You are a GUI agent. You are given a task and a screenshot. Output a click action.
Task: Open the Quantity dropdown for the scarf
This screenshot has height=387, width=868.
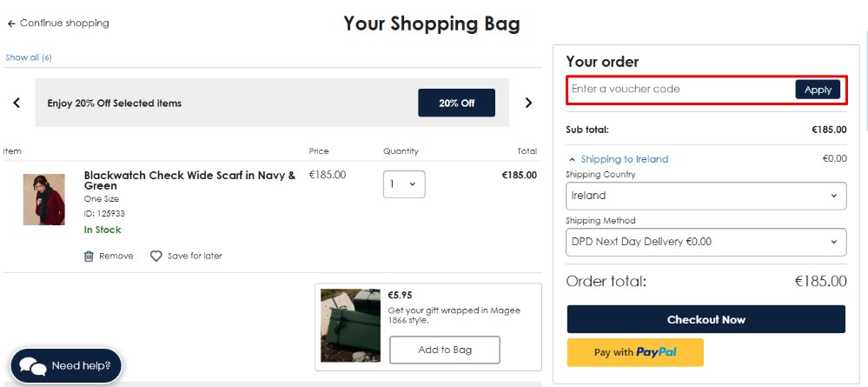coord(404,184)
